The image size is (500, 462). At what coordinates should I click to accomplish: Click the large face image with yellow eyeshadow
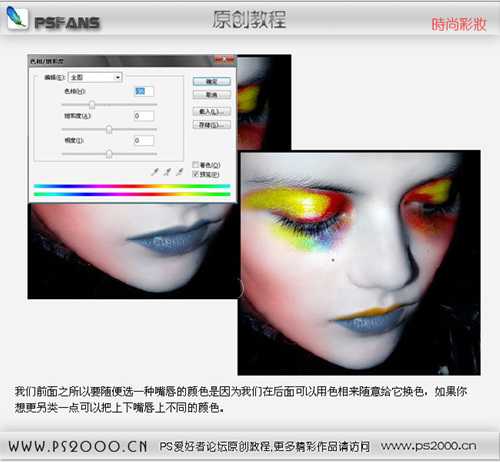point(359,263)
